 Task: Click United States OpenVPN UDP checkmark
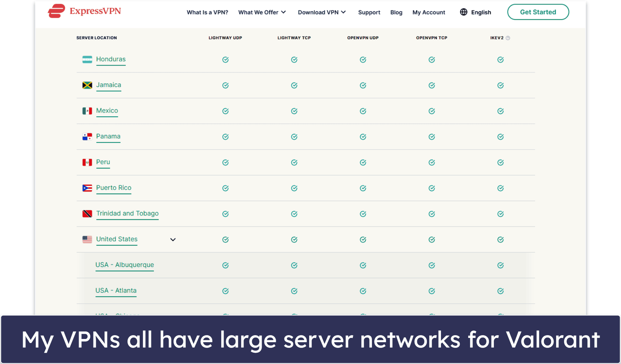click(x=363, y=240)
